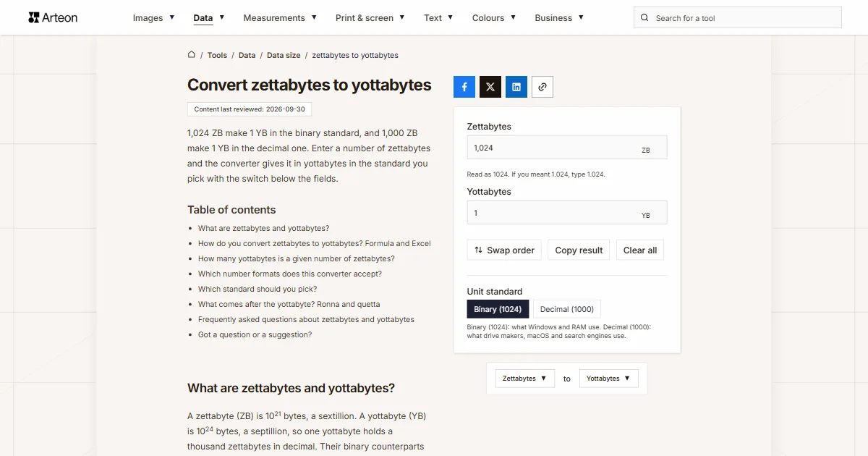The image size is (868, 456).
Task: Jump to 'Ronna and quetta' section
Action: coord(289,304)
